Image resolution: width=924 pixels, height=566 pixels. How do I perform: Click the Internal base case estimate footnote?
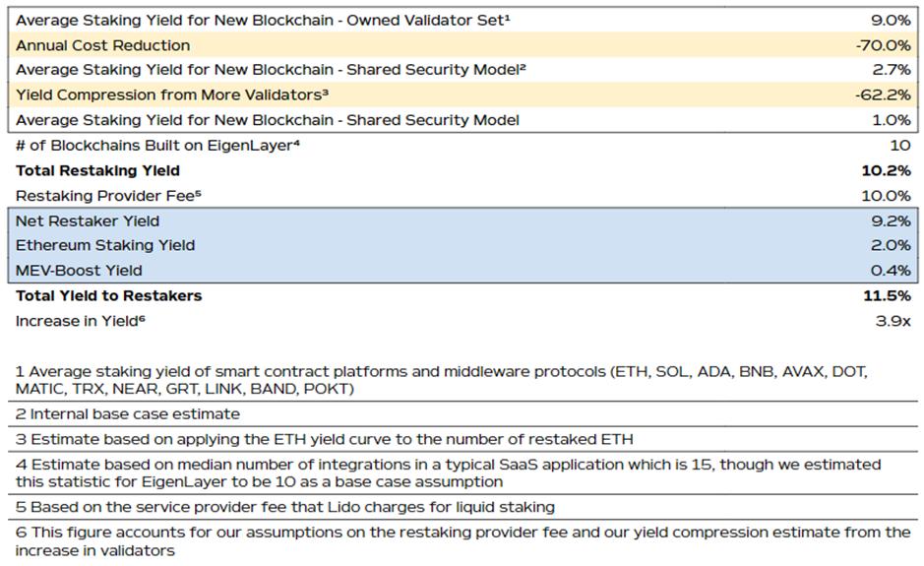click(x=127, y=413)
